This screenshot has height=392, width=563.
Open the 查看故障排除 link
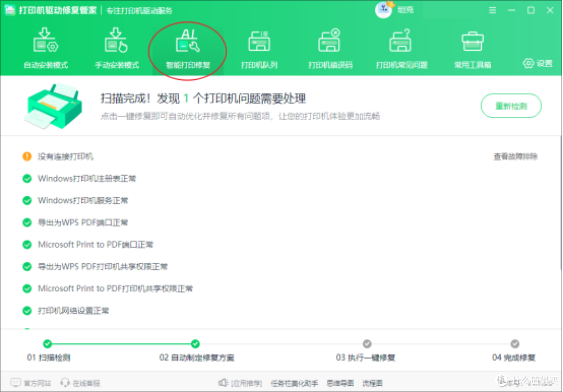pyautogui.click(x=516, y=157)
